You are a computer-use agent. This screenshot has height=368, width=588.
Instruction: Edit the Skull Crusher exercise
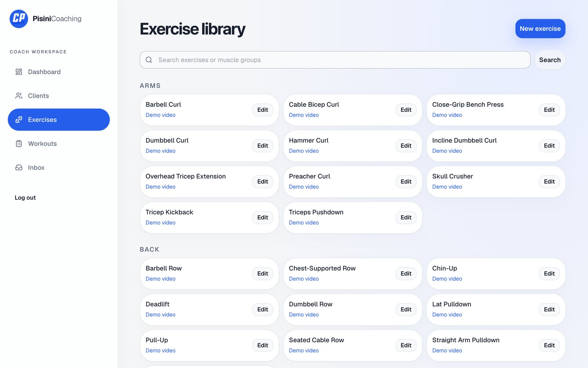click(x=549, y=181)
